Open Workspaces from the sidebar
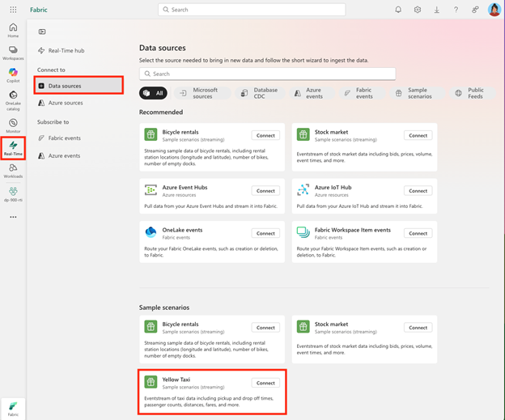505x420 pixels. [x=13, y=53]
